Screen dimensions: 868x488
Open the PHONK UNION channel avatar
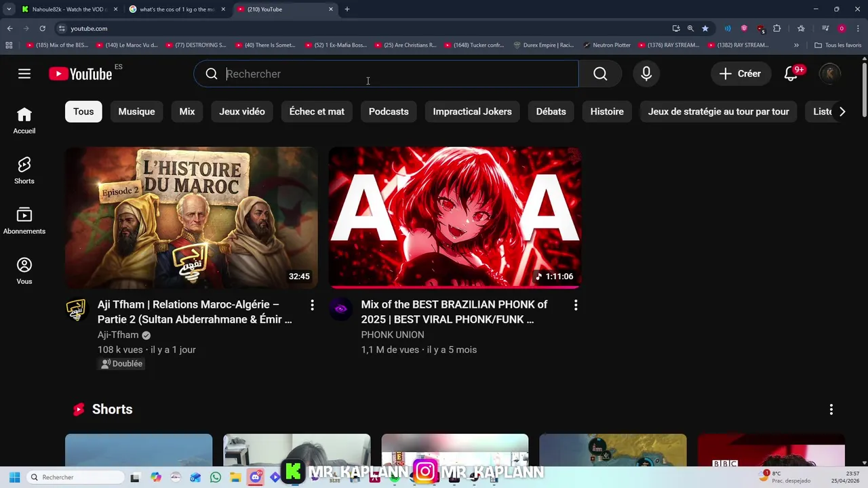click(340, 309)
